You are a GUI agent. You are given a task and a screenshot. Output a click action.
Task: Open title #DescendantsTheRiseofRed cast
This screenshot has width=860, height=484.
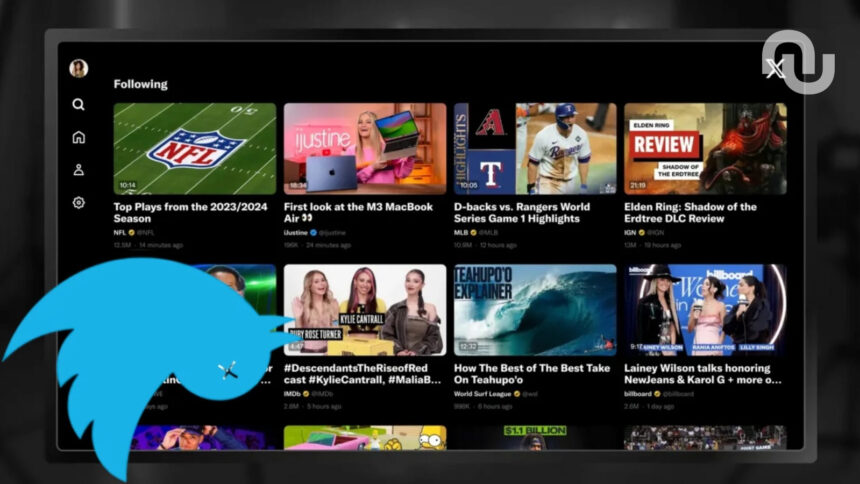coord(363,374)
